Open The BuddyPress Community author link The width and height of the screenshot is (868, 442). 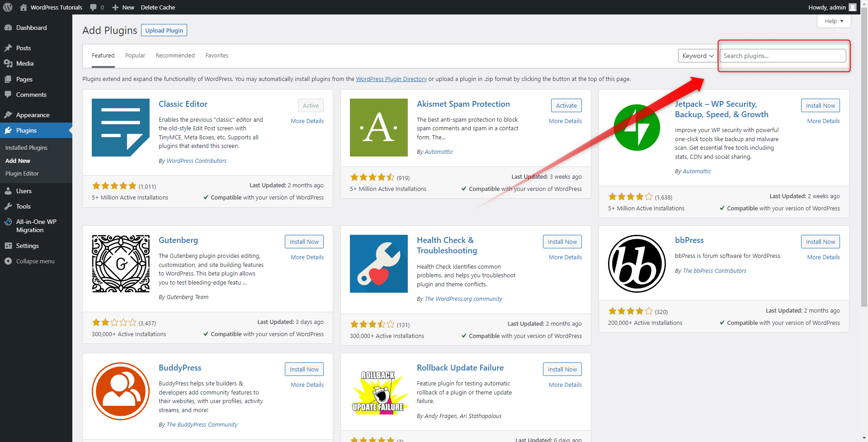(x=202, y=424)
